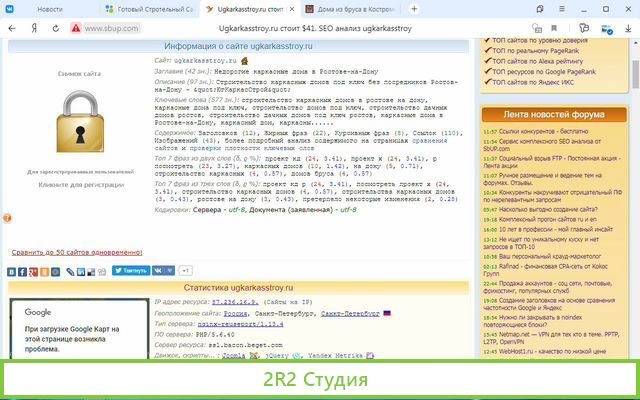The height and width of the screenshot is (400, 640).
Task: Click the 2R2 Студия green banner
Action: [x=320, y=379]
